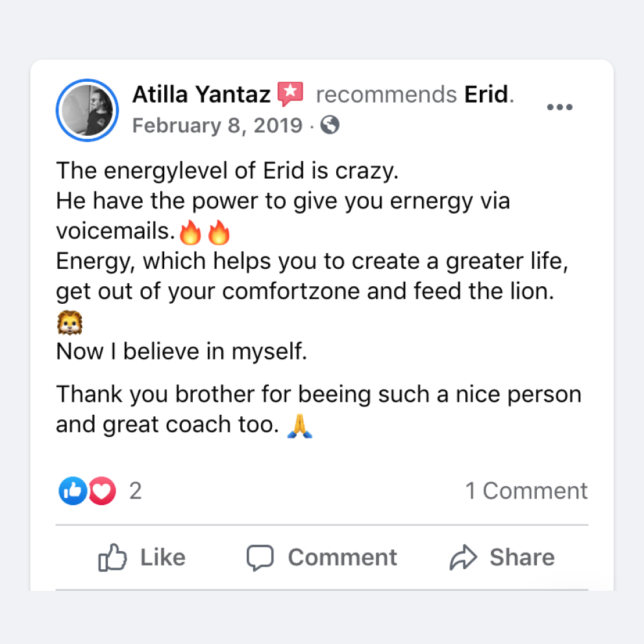Click the globe privacy icon
The image size is (644, 644).
[330, 125]
